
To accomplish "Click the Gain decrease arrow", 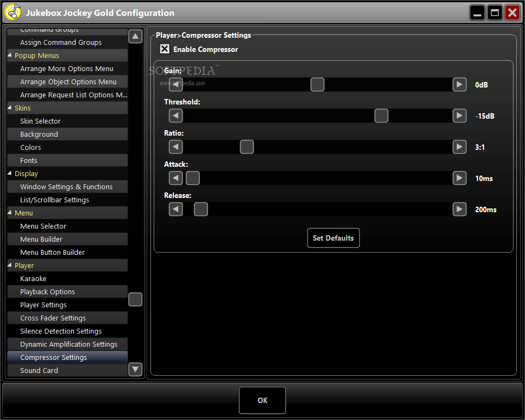I will pos(176,84).
